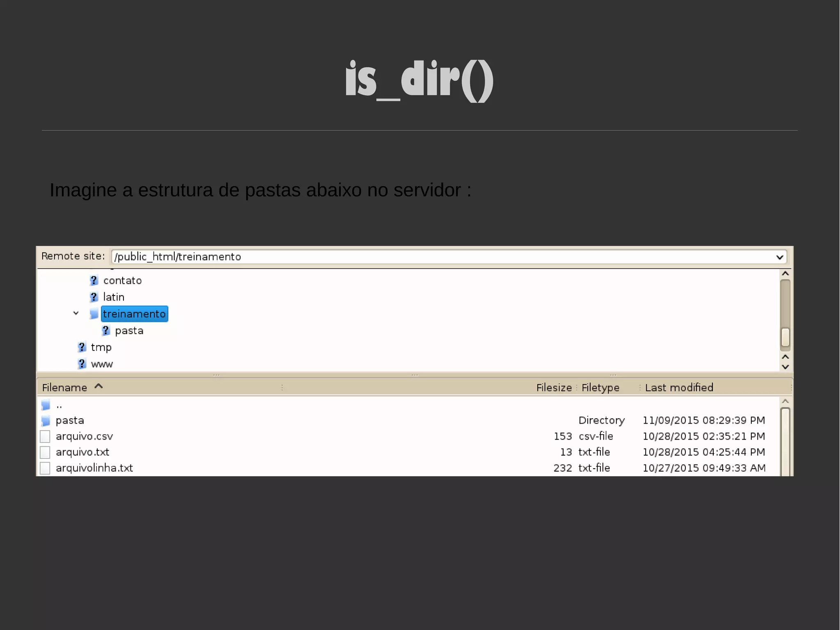The width and height of the screenshot is (840, 630).
Task: Click the tree panel scrollbar thumb
Action: point(785,337)
